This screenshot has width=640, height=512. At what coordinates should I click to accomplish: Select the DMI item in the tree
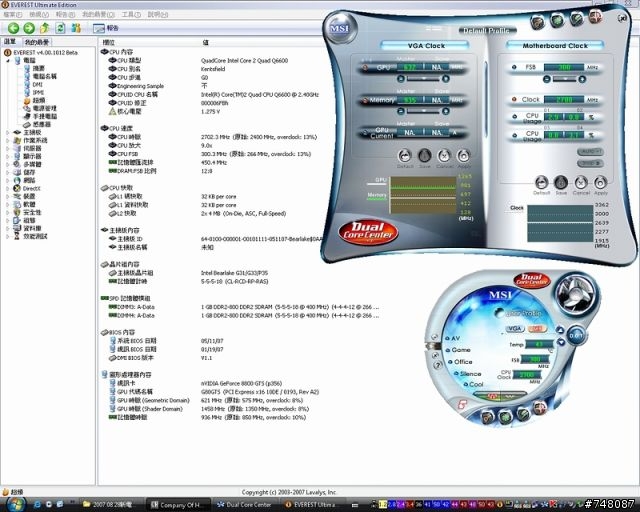[33, 84]
